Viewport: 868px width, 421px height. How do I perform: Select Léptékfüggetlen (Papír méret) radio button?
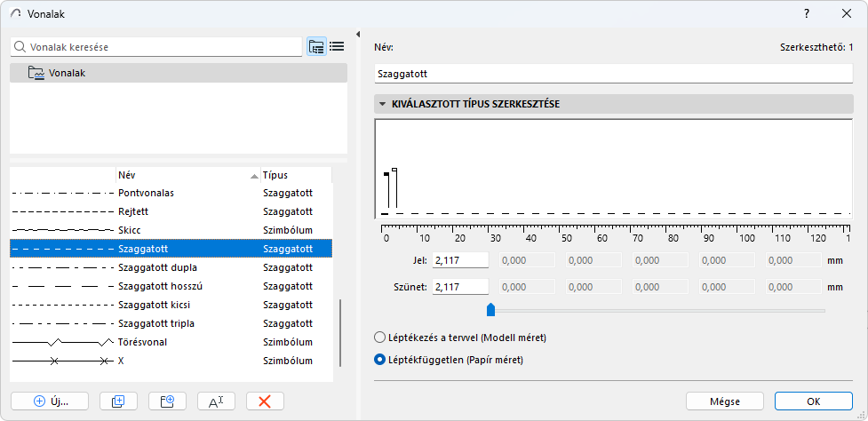click(x=379, y=360)
